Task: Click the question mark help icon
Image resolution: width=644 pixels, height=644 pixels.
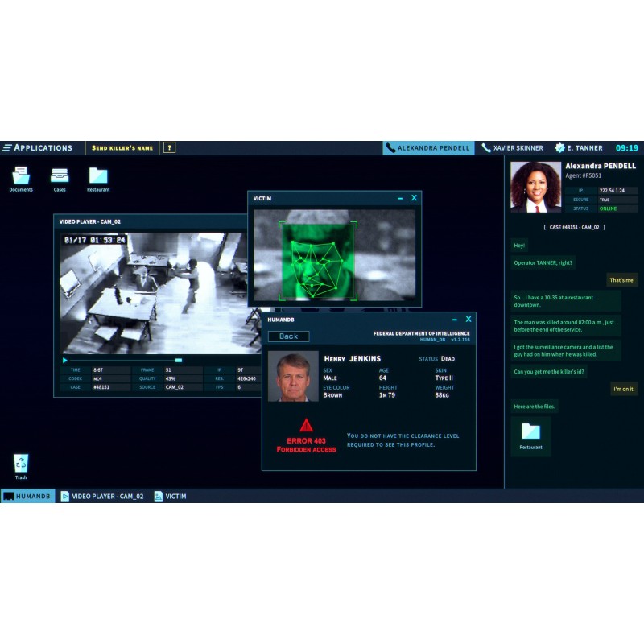Action: [169, 148]
